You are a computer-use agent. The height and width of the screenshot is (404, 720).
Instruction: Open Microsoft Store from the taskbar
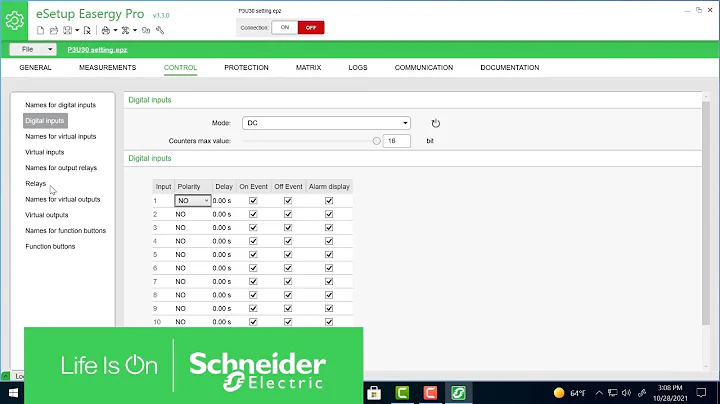pos(374,393)
